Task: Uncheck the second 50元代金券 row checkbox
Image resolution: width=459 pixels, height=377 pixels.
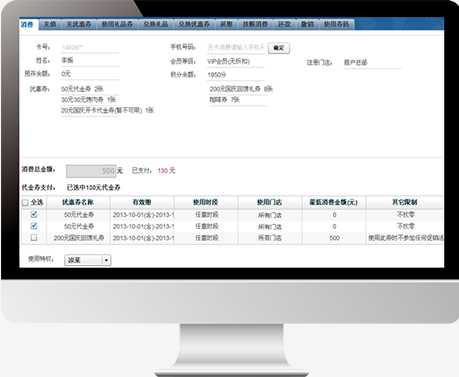Action: tap(34, 226)
